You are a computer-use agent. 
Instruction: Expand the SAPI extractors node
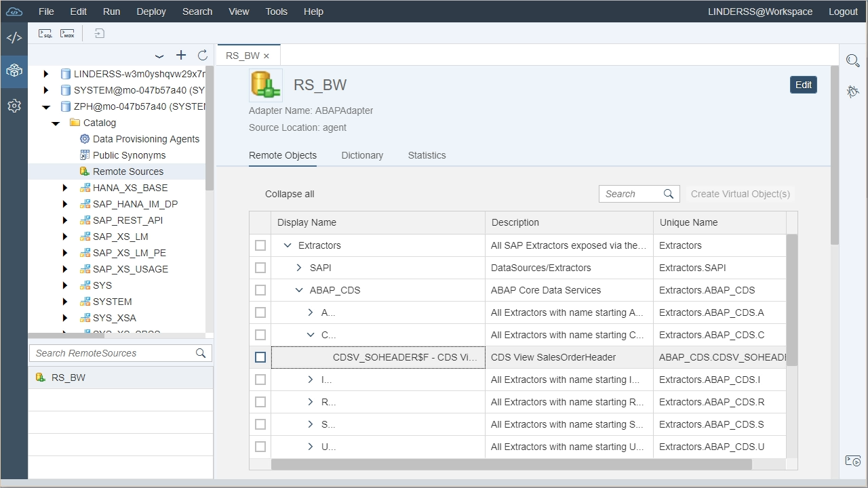click(298, 268)
